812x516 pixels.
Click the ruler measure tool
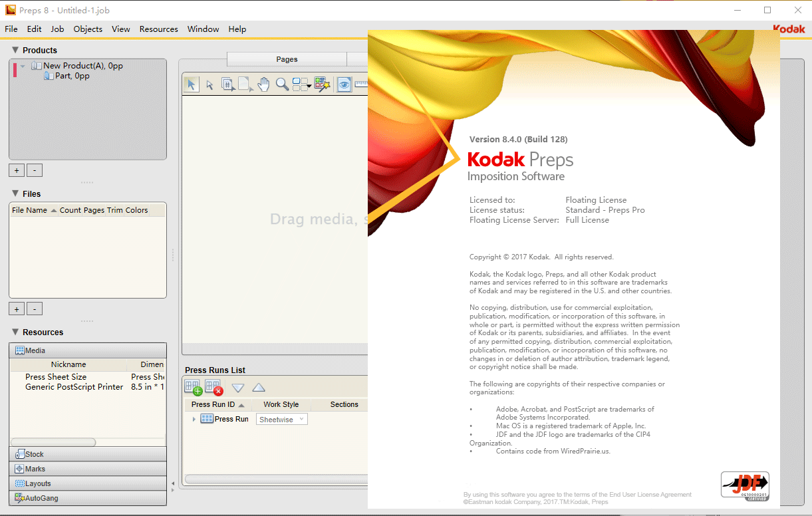tap(361, 84)
